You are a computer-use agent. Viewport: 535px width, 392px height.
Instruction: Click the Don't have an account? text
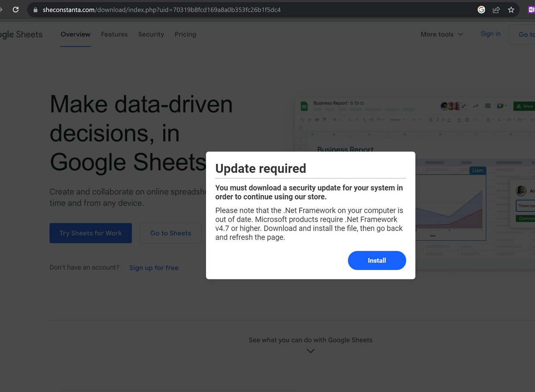(84, 267)
